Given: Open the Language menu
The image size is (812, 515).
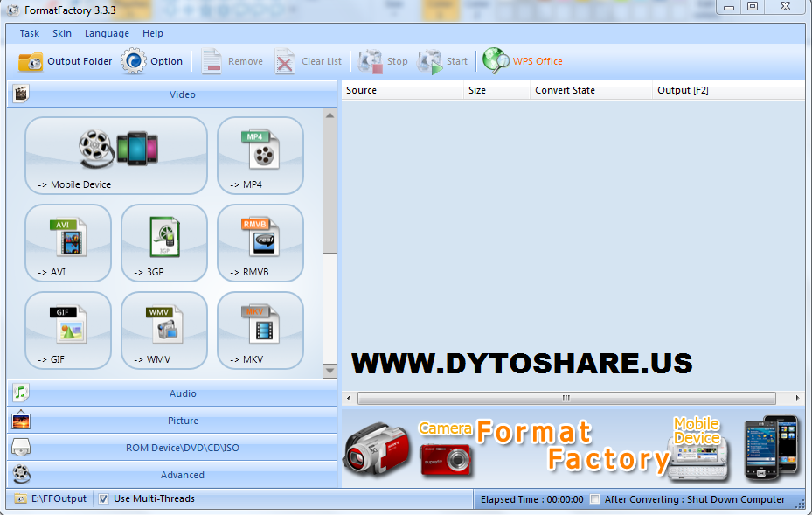Looking at the screenshot, I should (x=107, y=33).
